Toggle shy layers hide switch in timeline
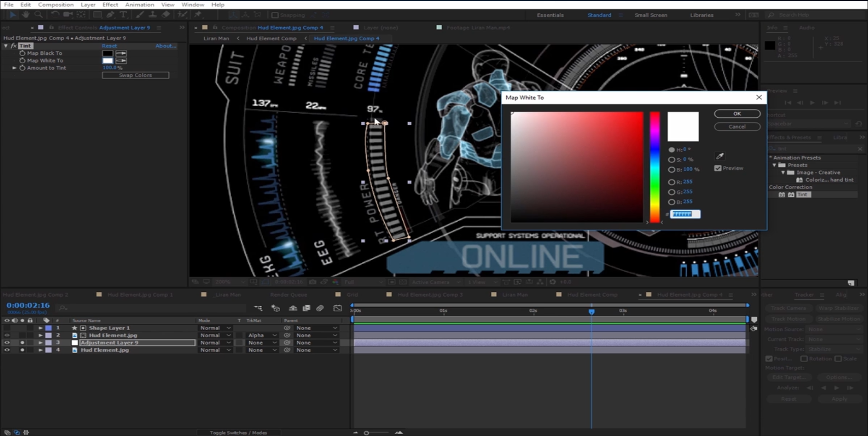Viewport: 868px width, 436px height. 293,308
